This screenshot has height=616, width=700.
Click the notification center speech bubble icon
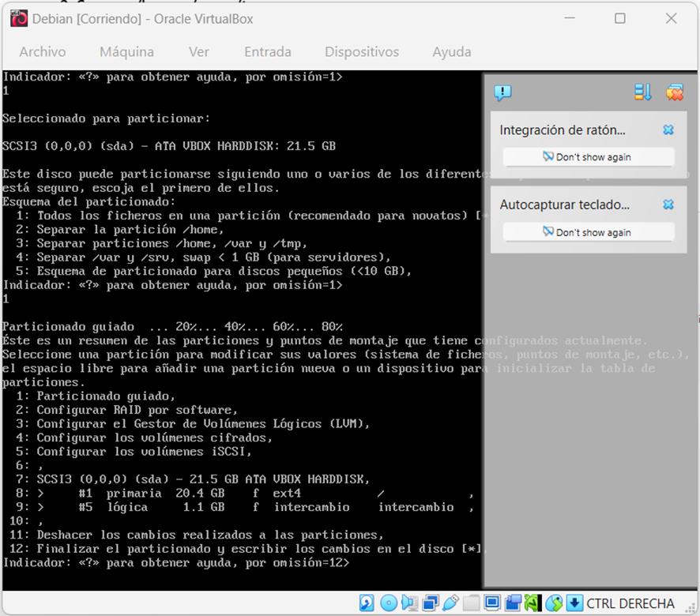click(x=502, y=92)
